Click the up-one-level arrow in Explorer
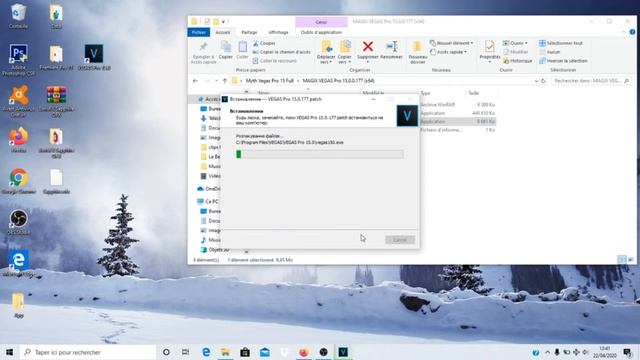The image size is (640, 360). 224,81
